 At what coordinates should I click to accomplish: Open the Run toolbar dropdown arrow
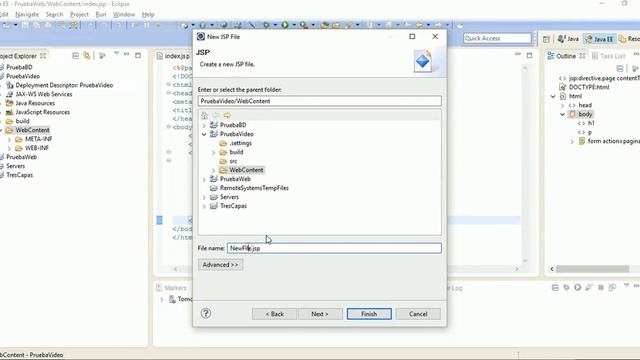(x=293, y=25)
